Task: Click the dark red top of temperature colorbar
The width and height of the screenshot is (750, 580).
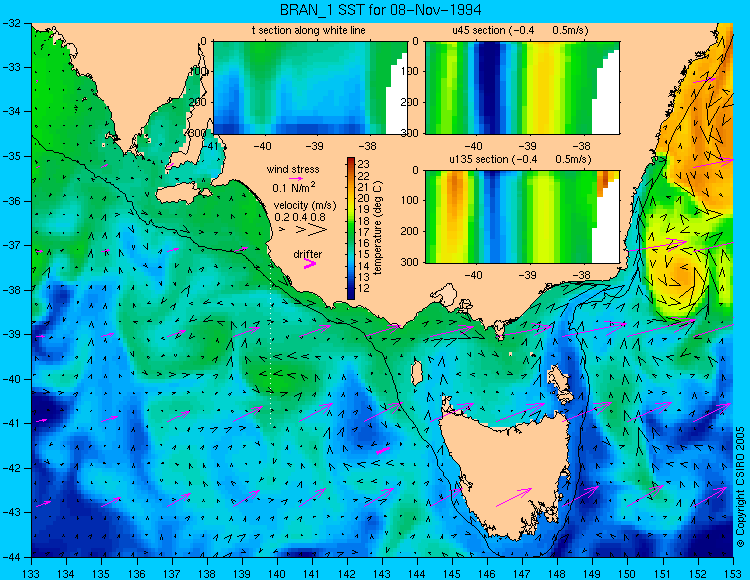Action: pyautogui.click(x=351, y=161)
